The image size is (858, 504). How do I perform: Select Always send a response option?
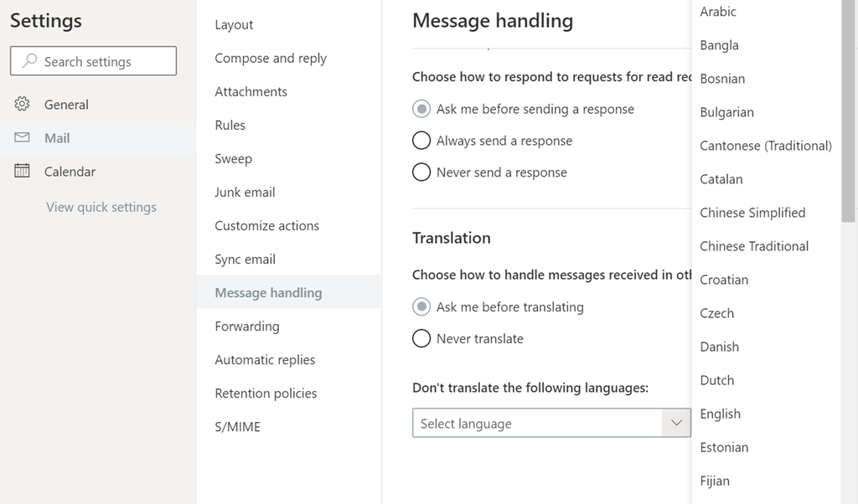421,141
